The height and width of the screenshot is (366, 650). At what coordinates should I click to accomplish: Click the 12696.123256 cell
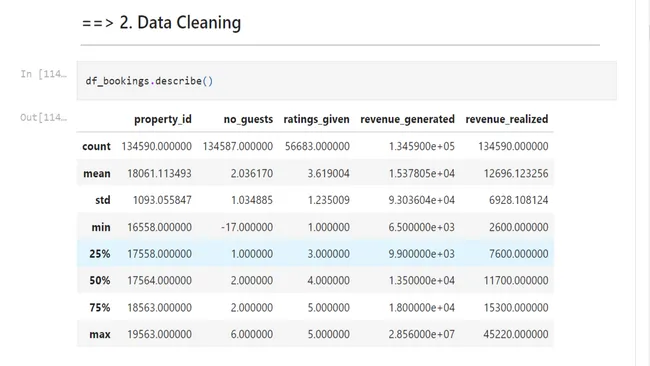click(x=516, y=173)
